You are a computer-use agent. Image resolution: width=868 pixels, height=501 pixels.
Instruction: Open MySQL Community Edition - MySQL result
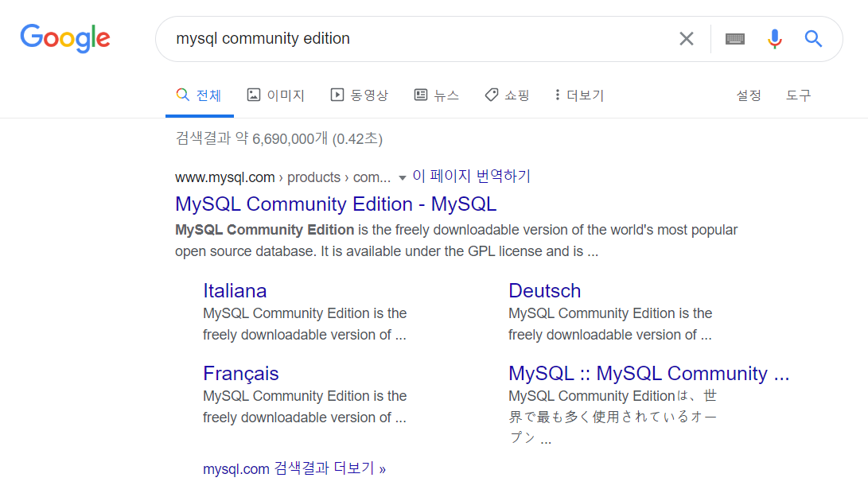tap(336, 204)
